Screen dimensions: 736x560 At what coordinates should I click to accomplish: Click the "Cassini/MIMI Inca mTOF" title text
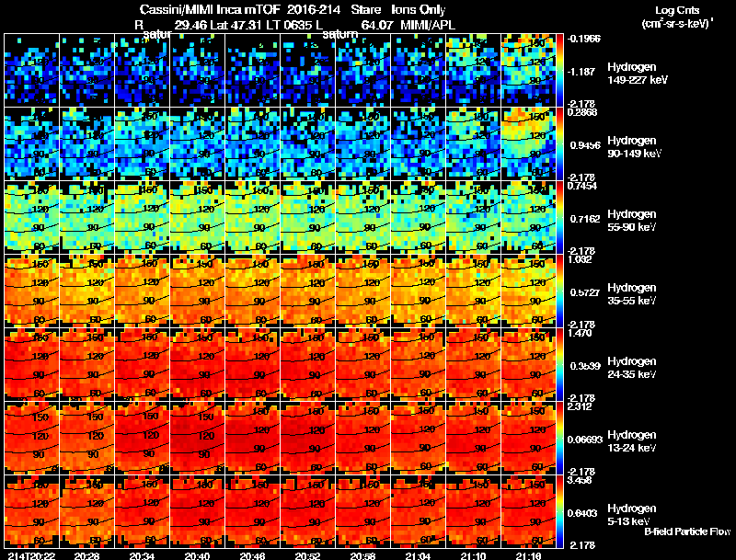(210, 10)
